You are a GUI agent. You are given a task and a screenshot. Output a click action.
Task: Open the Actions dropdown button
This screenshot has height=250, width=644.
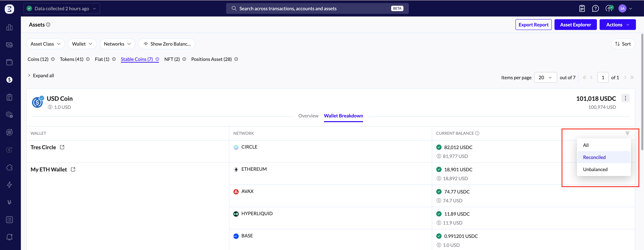pyautogui.click(x=617, y=25)
